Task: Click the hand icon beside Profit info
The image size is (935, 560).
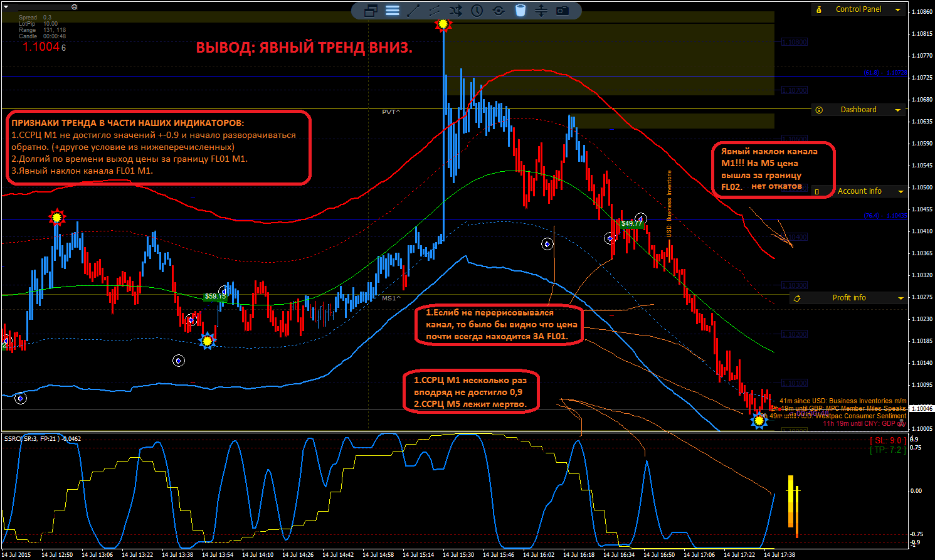Action: [x=797, y=298]
